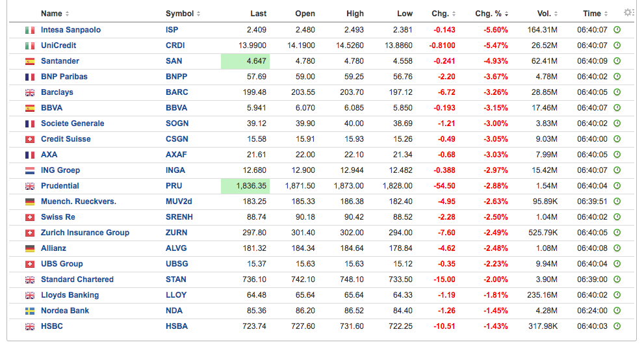Open the Barclays stock link

(57, 92)
